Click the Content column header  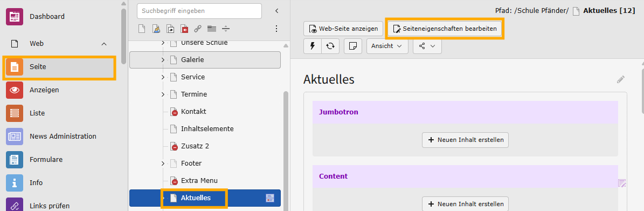tap(465, 176)
